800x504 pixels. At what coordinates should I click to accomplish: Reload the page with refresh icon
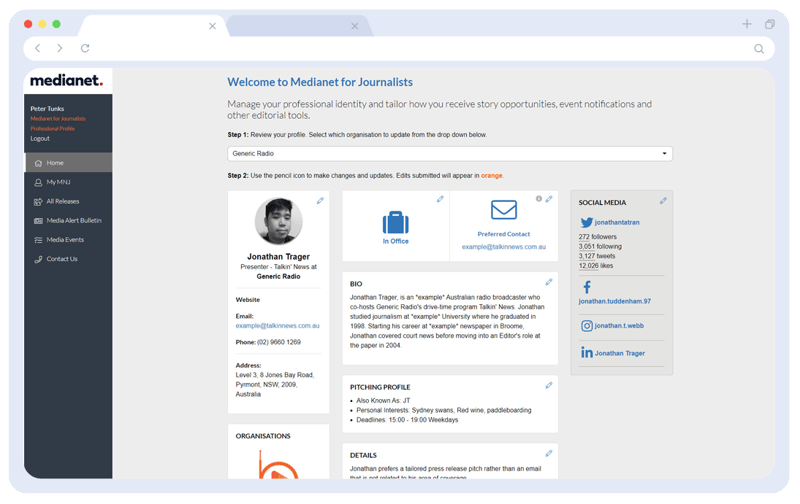[x=85, y=48]
